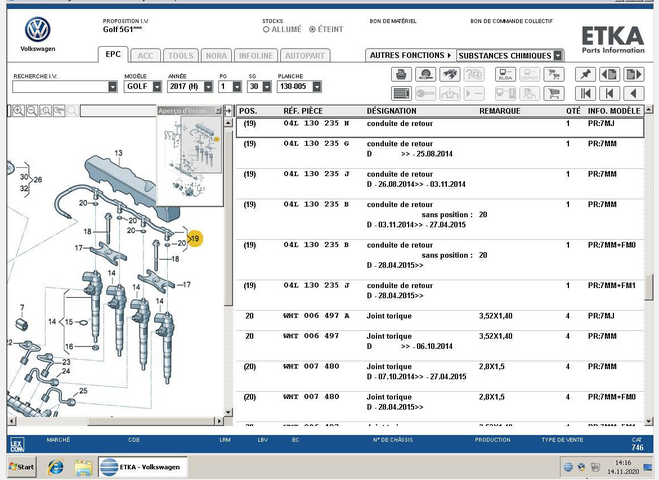Open the single shopping cart icon
The width and height of the screenshot is (659, 480).
pyautogui.click(x=554, y=93)
